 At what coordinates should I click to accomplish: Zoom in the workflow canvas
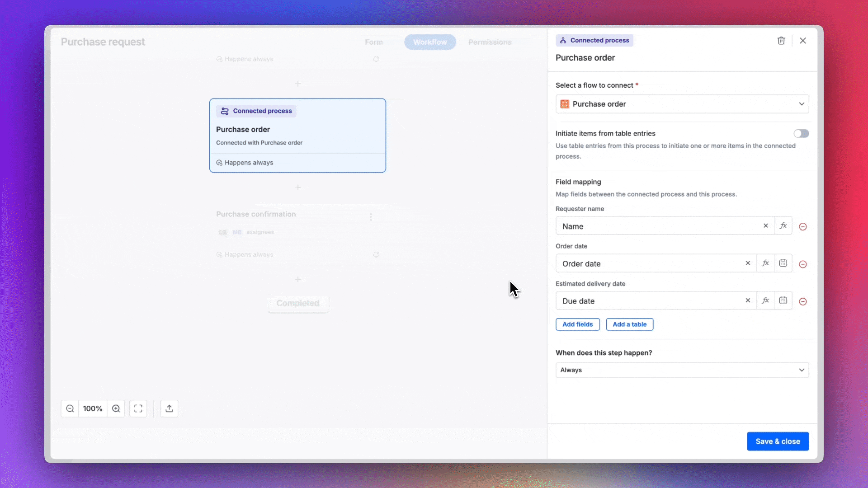tap(116, 408)
